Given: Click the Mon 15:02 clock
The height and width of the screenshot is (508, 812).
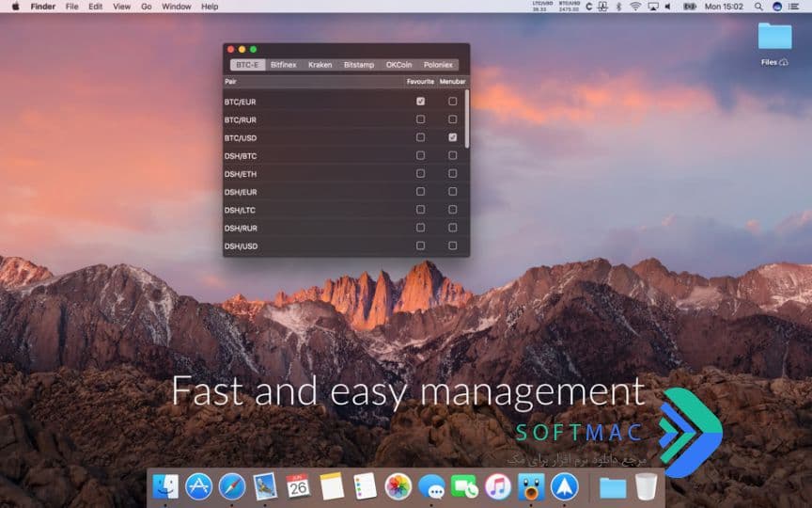Looking at the screenshot, I should pos(724,7).
